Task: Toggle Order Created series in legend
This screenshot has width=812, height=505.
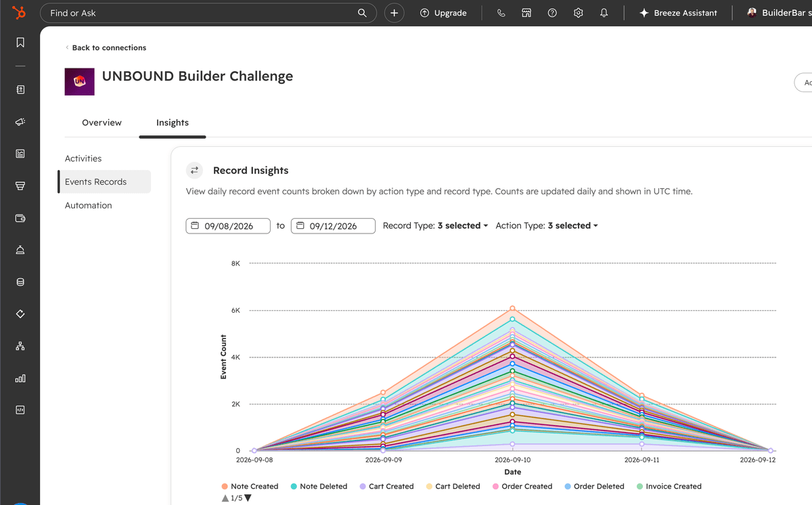Action: pos(522,486)
